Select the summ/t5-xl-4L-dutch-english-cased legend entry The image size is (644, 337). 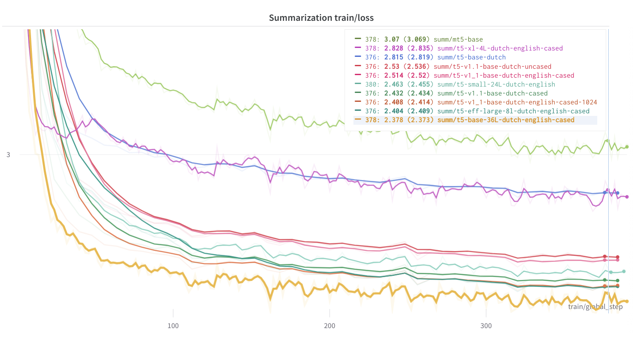500,48
